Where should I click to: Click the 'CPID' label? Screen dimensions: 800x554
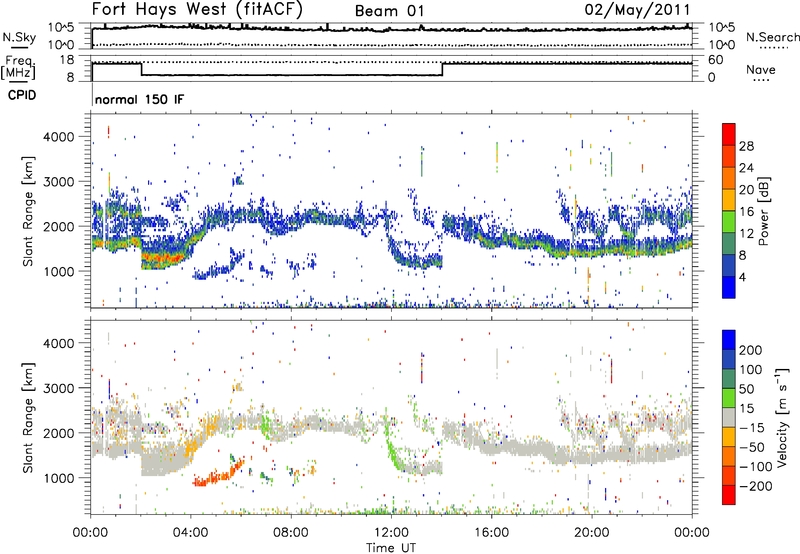[22, 95]
